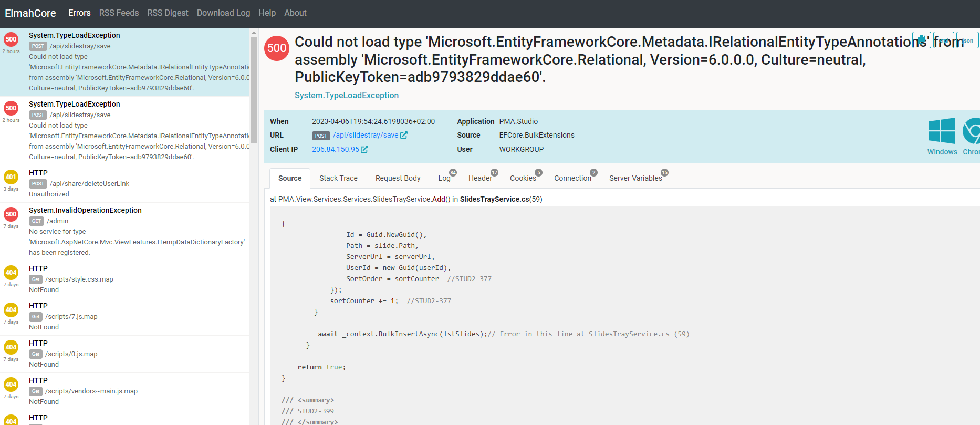Show the Server Variables tab
The height and width of the screenshot is (425, 980).
point(635,179)
